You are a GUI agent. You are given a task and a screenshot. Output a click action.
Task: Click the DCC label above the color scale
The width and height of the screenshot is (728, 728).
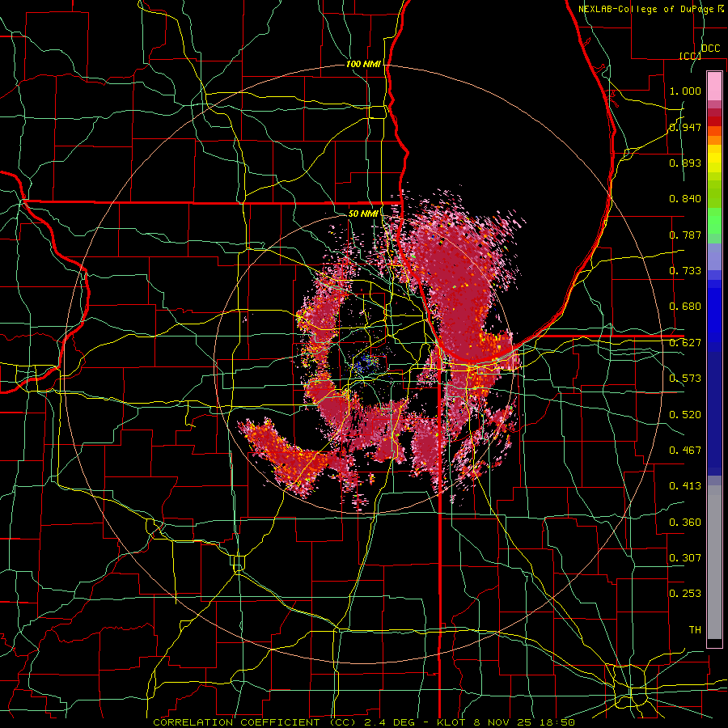click(x=710, y=49)
